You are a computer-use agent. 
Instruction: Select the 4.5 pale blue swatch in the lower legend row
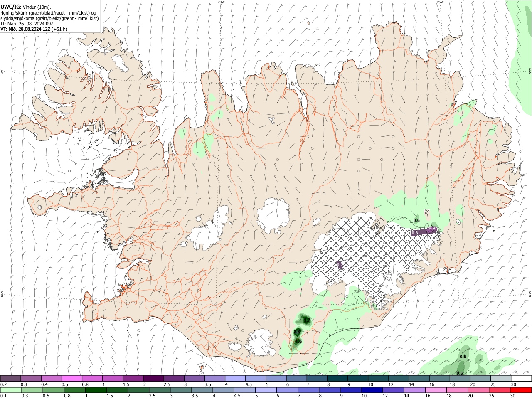244,390
